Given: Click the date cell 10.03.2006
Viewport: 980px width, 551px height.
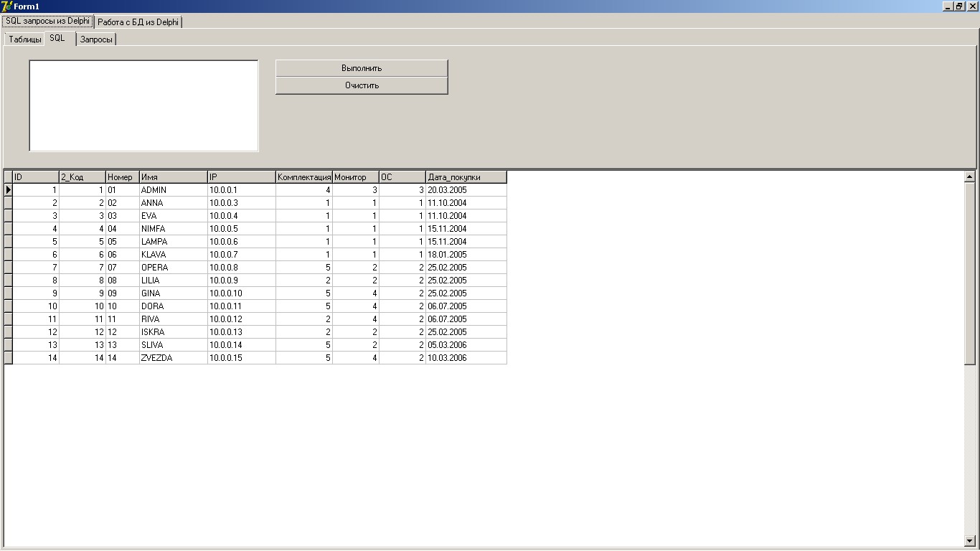Looking at the screenshot, I should (x=466, y=358).
